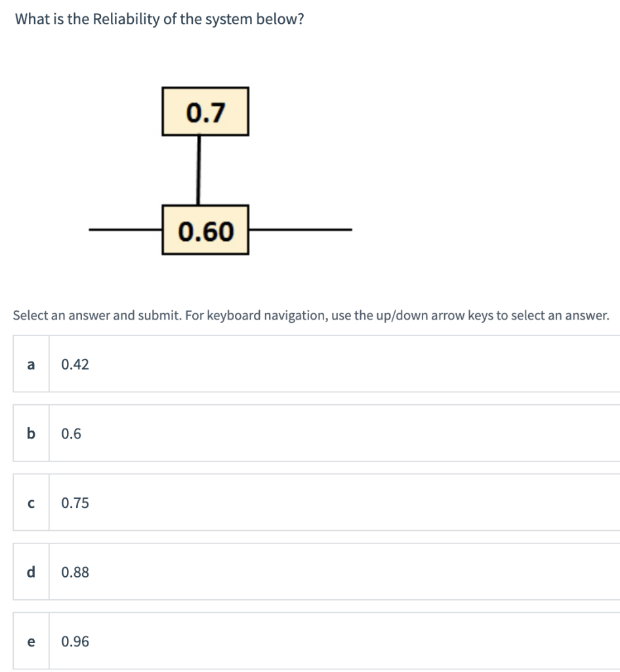Click the answer text 0.42
620x672 pixels.
pos(73,365)
